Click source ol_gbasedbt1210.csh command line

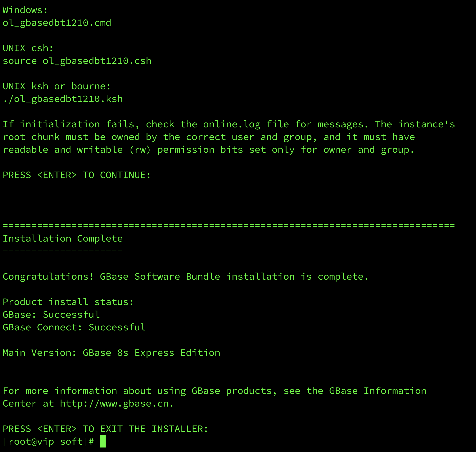(77, 61)
